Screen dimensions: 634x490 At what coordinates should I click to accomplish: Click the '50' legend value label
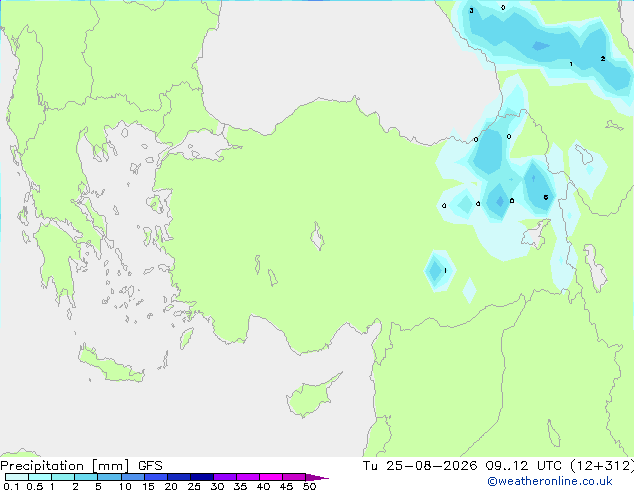[x=309, y=486]
